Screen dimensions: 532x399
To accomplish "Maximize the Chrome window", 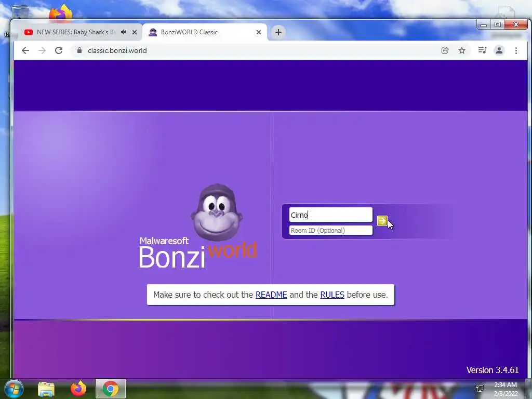I will tap(498, 25).
